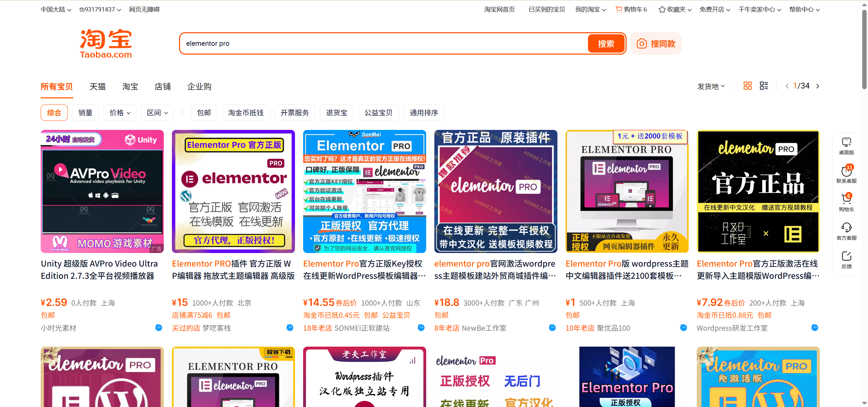Switch results to grid view

pyautogui.click(x=747, y=85)
